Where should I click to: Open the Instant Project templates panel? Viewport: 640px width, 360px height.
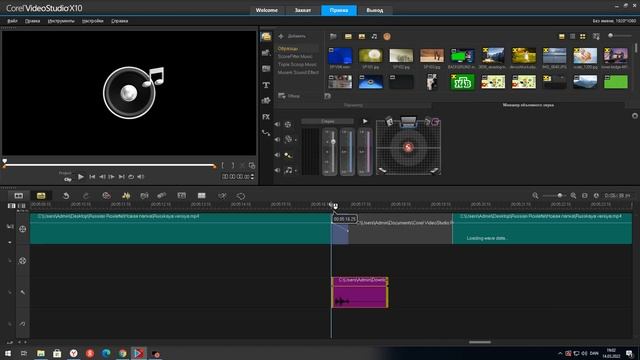(x=266, y=53)
